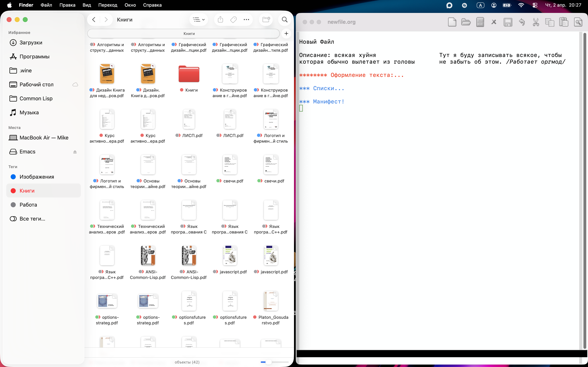Open Finder view grouping options dropdown
The image size is (588, 367).
coord(198,20)
